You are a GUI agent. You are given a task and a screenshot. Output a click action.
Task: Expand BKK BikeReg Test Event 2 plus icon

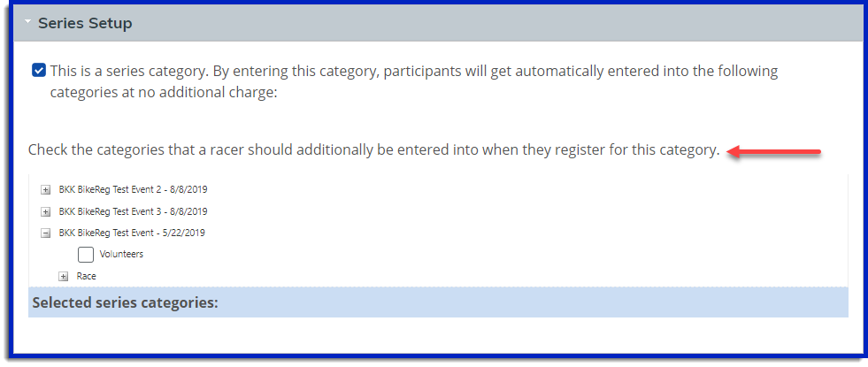pos(46,189)
